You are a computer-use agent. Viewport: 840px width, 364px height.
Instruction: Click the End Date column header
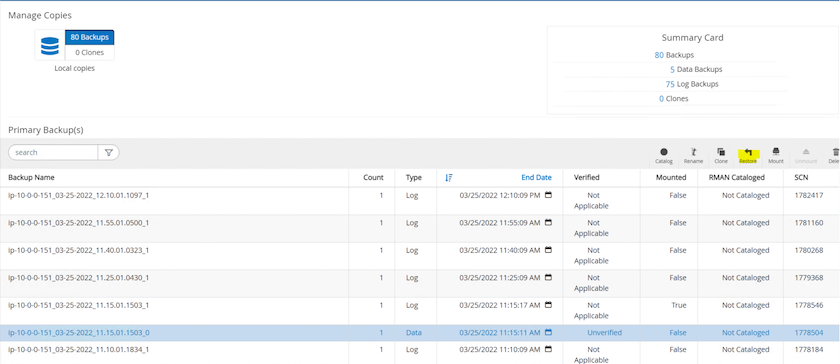(536, 177)
